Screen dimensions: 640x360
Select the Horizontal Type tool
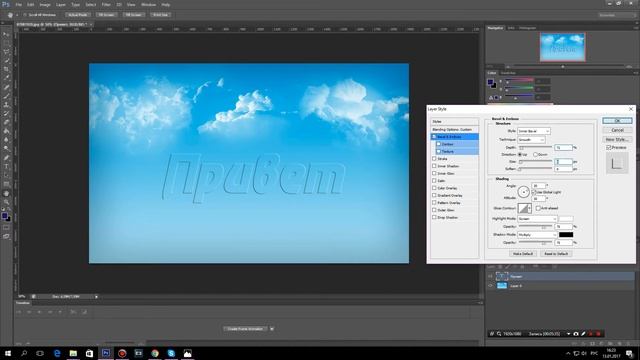(6, 167)
